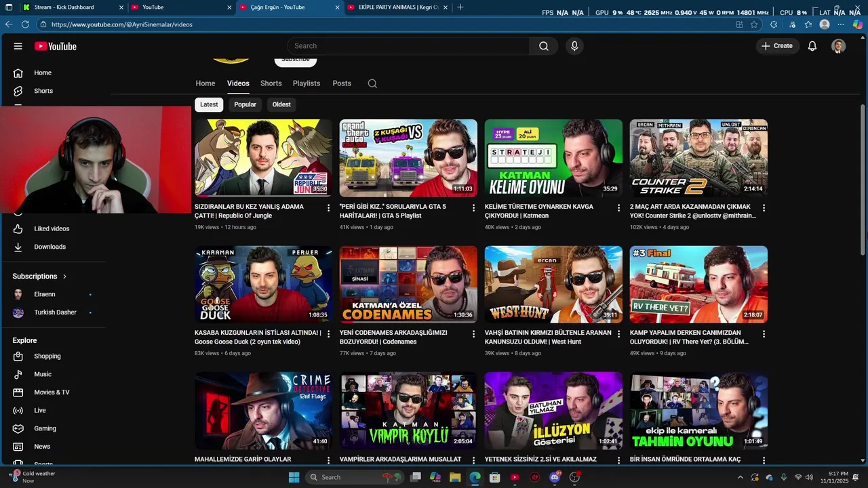Open the Republic Of Jungle video thumbnail
Image resolution: width=868 pixels, height=488 pixels.
pyautogui.click(x=263, y=158)
